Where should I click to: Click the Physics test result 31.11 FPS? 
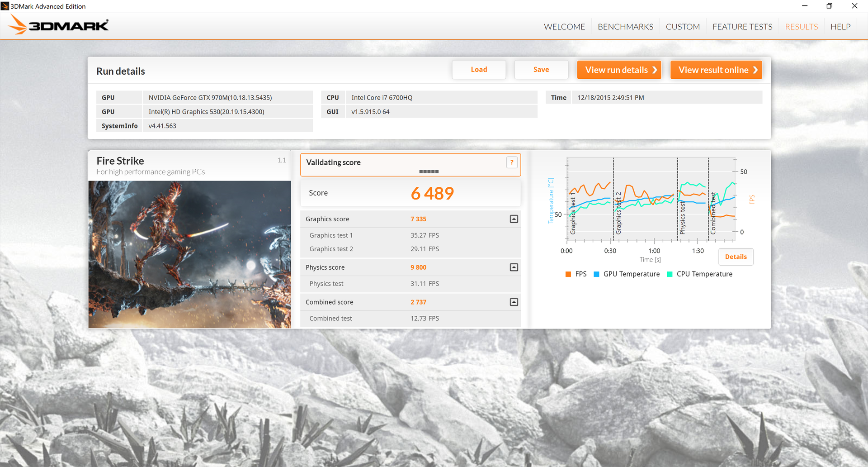(x=425, y=284)
